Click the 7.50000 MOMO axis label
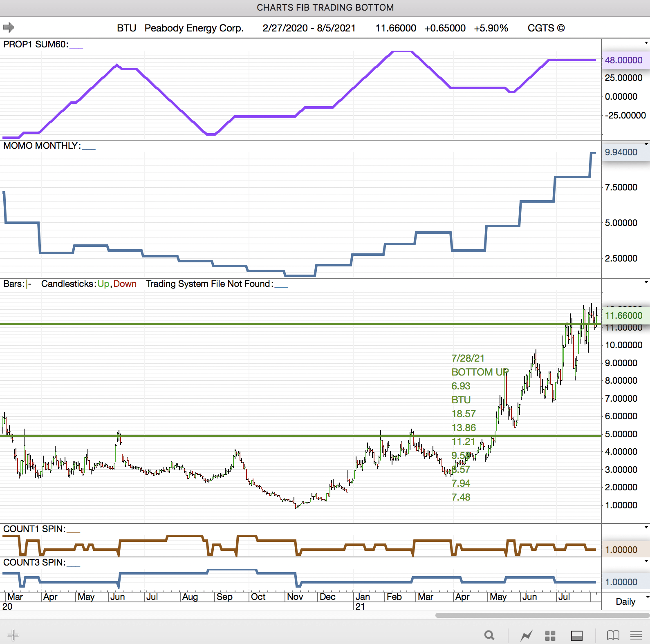650x644 pixels. click(x=621, y=187)
